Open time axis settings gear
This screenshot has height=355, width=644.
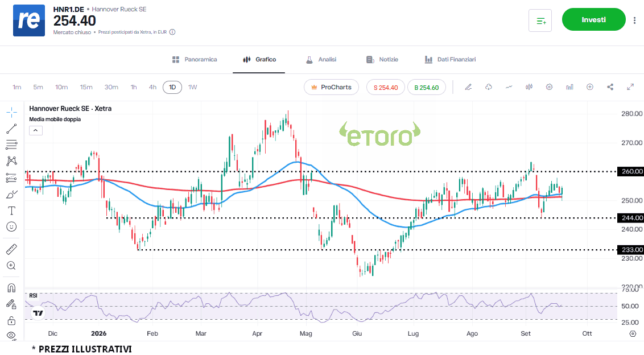coord(633,333)
